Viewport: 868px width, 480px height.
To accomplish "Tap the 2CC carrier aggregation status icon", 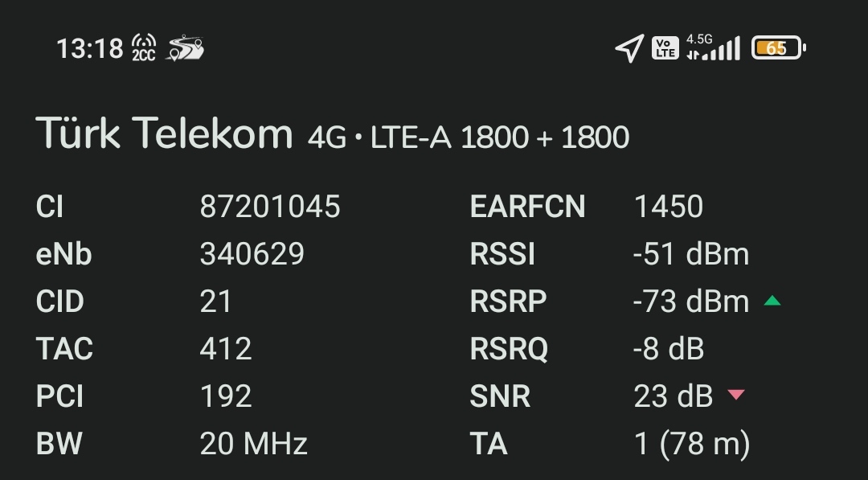I will tap(144, 47).
